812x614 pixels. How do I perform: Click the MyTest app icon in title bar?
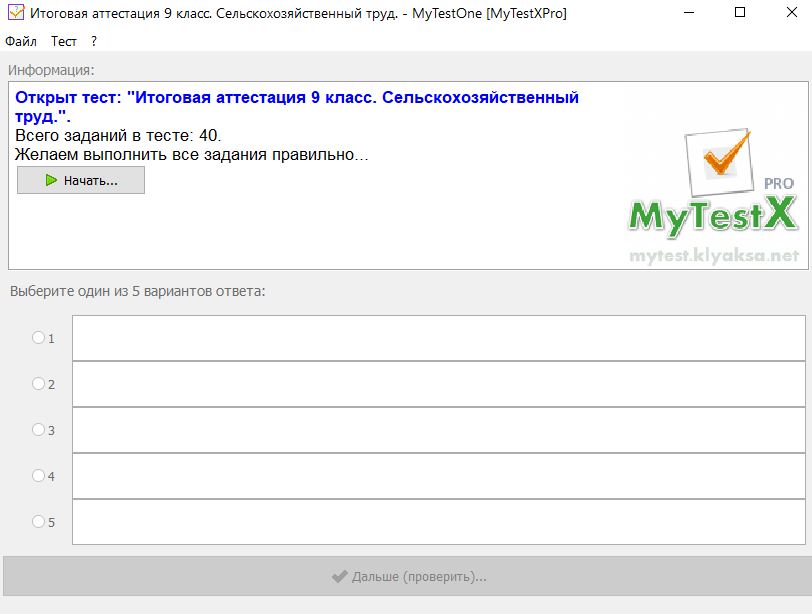click(16, 12)
